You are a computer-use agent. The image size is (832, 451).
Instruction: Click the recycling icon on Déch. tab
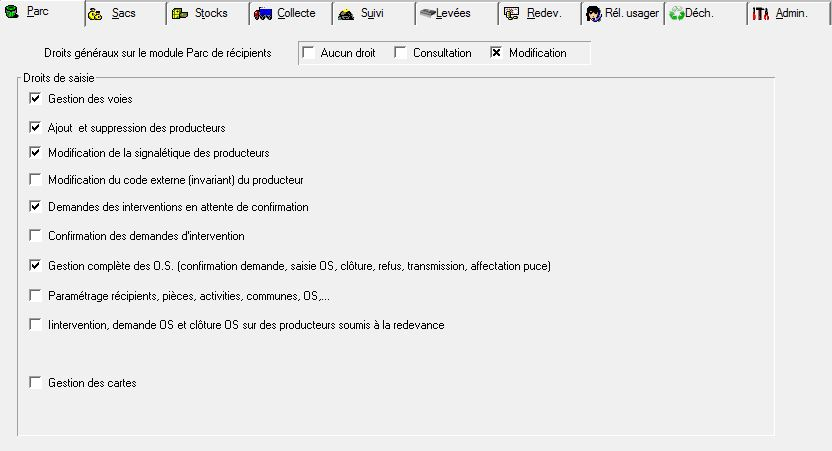676,14
